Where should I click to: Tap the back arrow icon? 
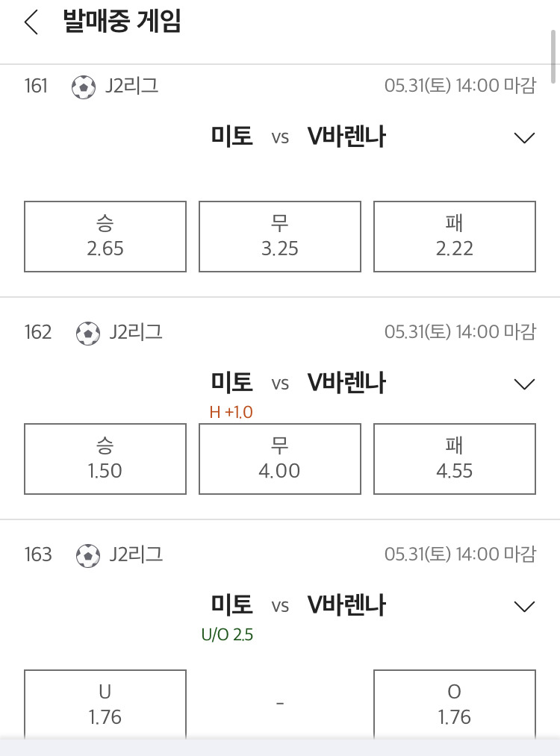click(x=31, y=22)
